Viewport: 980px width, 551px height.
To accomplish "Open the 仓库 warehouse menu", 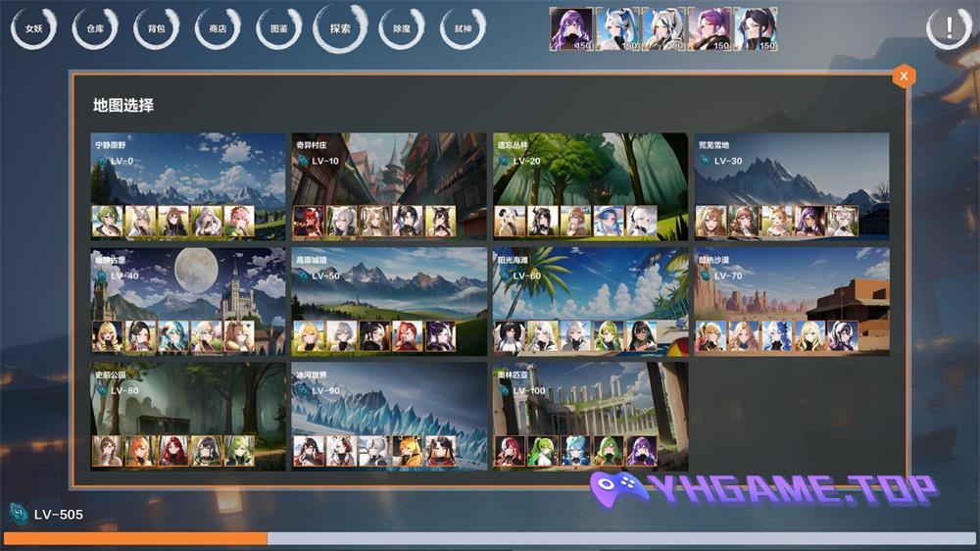I will (95, 28).
